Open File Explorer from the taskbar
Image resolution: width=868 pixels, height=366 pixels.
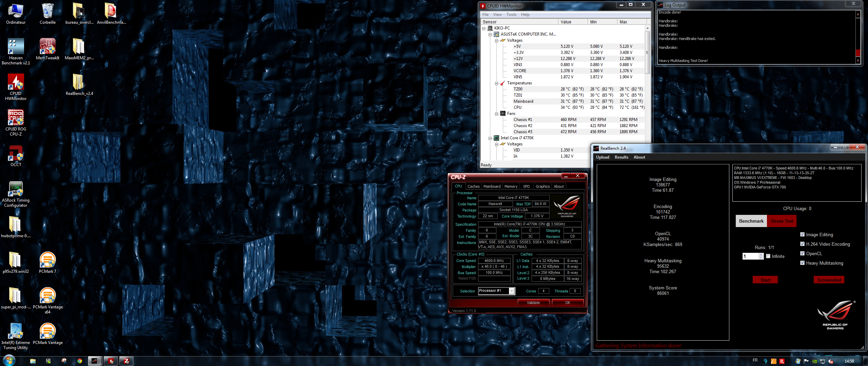pyautogui.click(x=33, y=361)
